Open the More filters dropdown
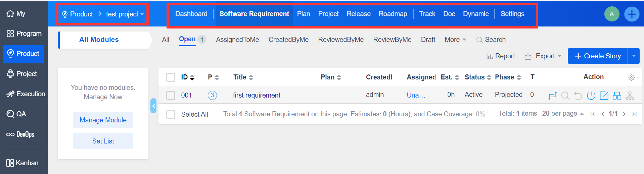 point(455,40)
